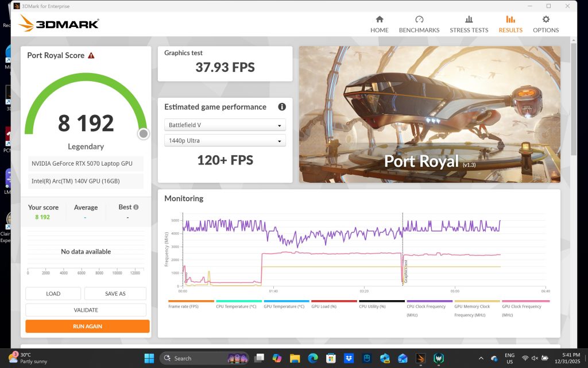This screenshot has height=368, width=588.
Task: Launch Acer PredatorSense from the taskbar
Action: (440, 358)
